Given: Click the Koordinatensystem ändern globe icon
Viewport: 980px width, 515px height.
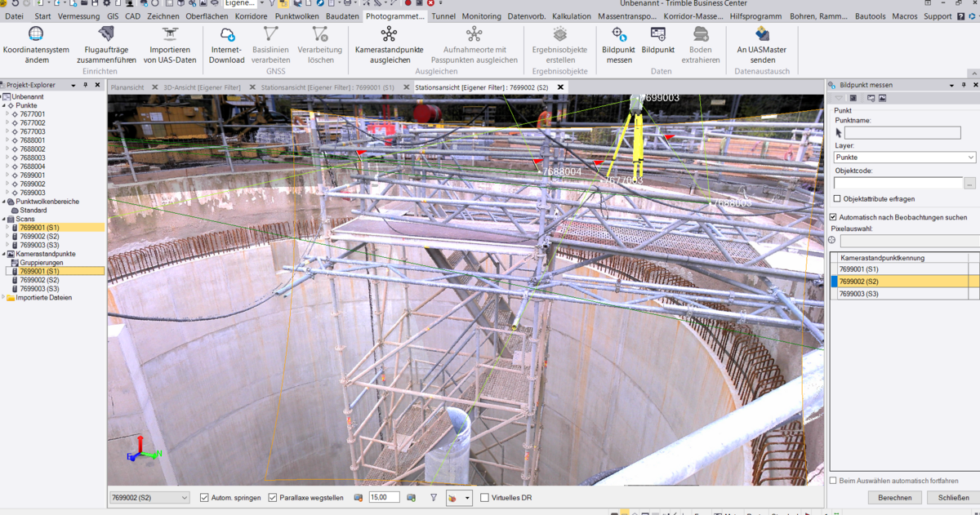Looking at the screenshot, I should click(36, 33).
